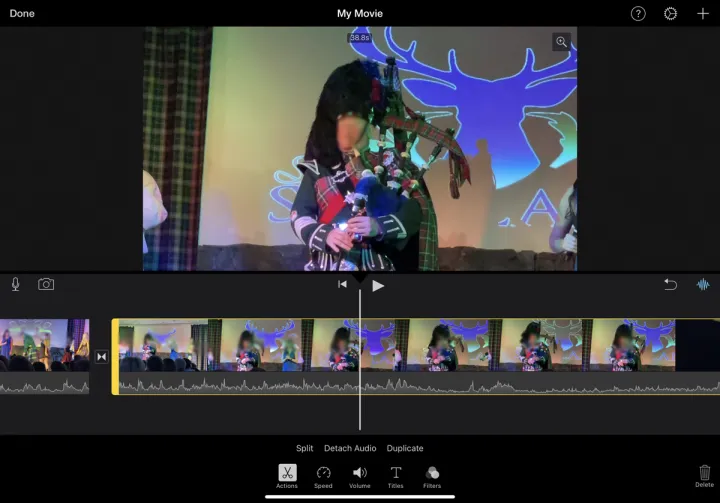This screenshot has height=503, width=720.
Task: Toggle audio waveform display
Action: [x=703, y=285]
